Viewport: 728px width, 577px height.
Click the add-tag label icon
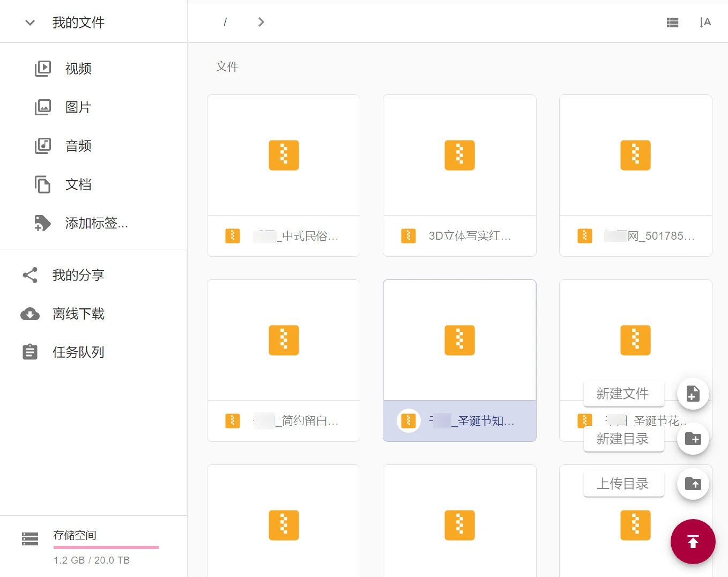coord(43,223)
